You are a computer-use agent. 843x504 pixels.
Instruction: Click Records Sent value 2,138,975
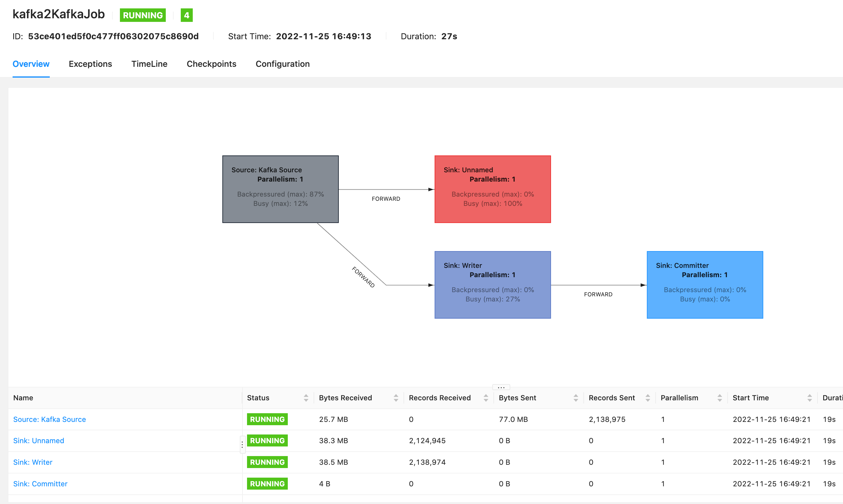[607, 419]
